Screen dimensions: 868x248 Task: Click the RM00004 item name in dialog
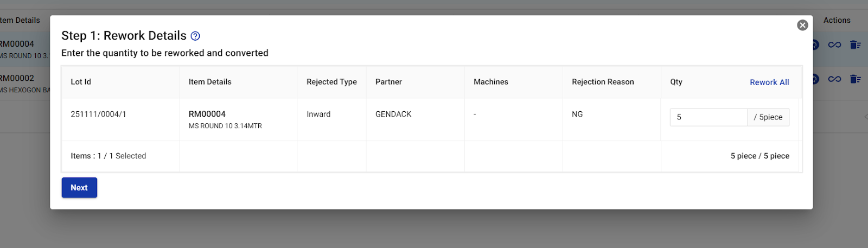[207, 114]
